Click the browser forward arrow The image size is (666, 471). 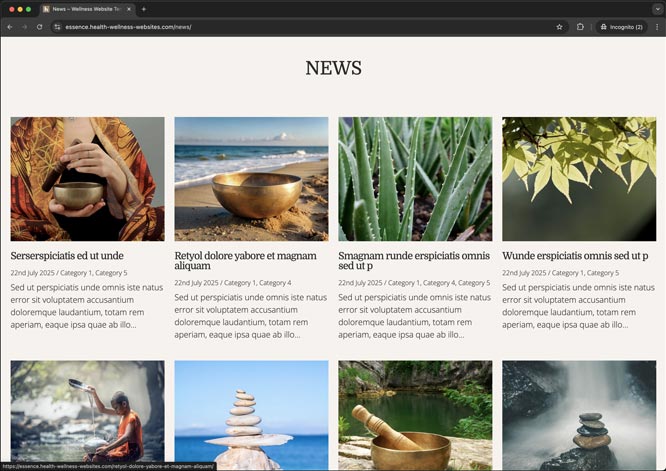point(24,27)
